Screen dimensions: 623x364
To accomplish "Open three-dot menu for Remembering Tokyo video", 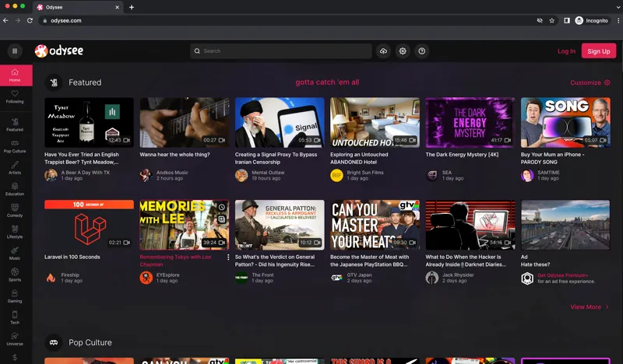I will pyautogui.click(x=228, y=257).
